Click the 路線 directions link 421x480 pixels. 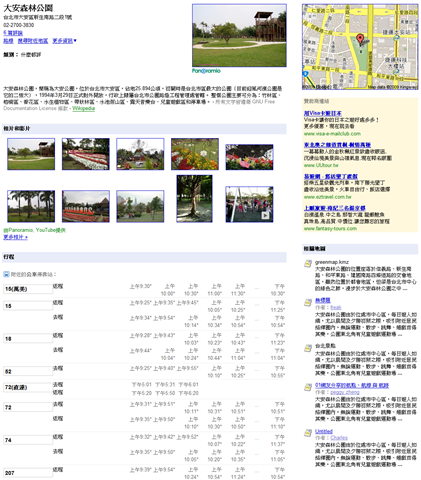8,41
